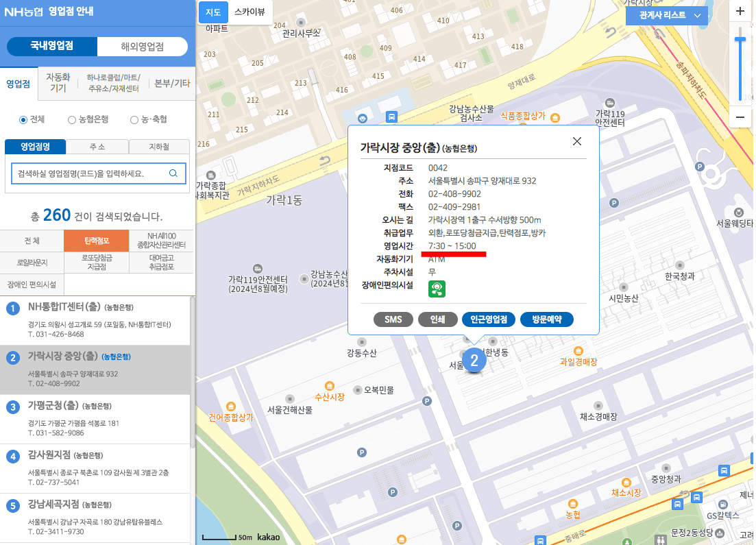This screenshot has width=756, height=545.
Task: Open the 자동화기기 tab
Action: coord(58,83)
